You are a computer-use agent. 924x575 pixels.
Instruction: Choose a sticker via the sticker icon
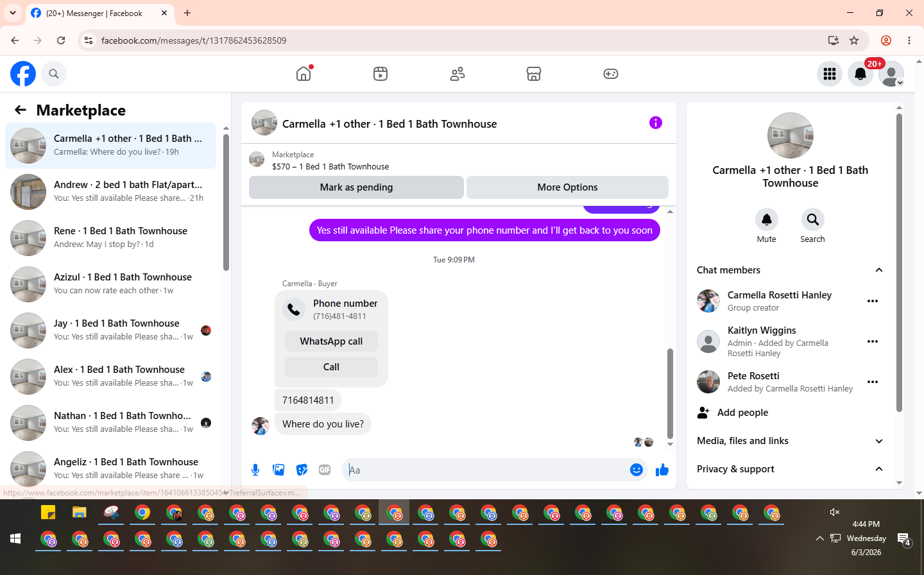302,470
